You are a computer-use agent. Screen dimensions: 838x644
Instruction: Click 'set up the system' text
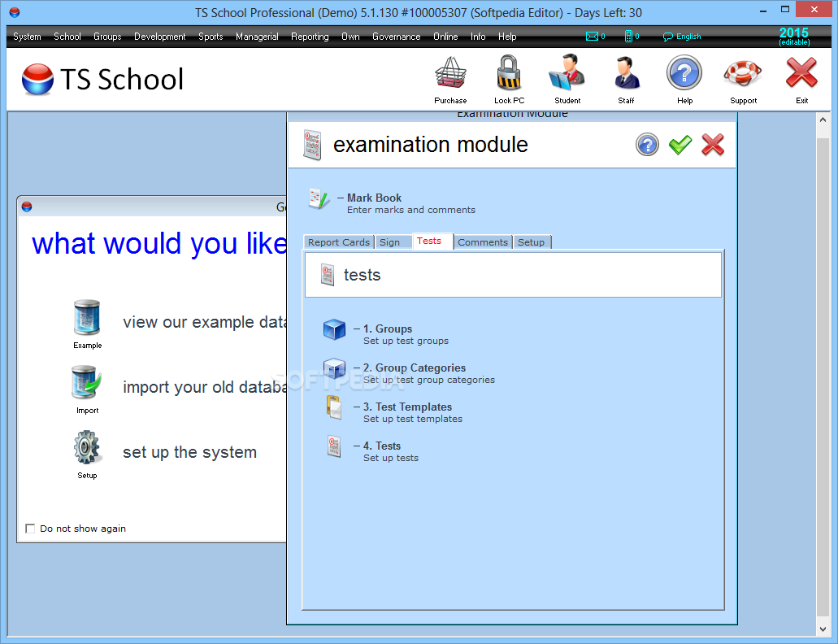pos(189,452)
